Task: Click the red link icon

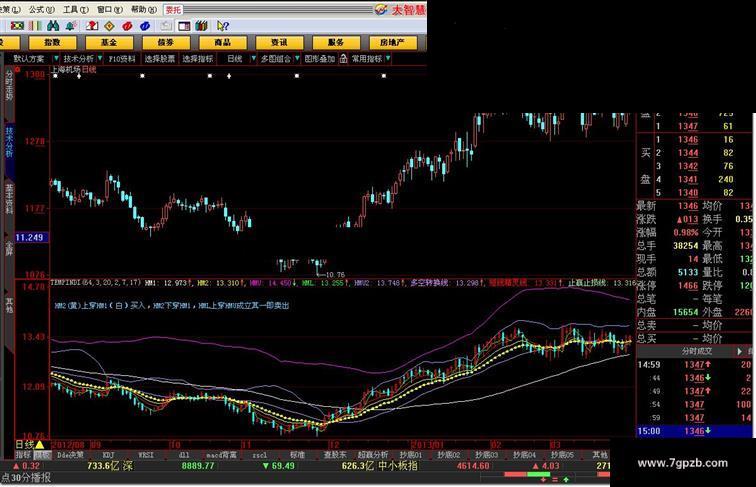Action: 127,26
